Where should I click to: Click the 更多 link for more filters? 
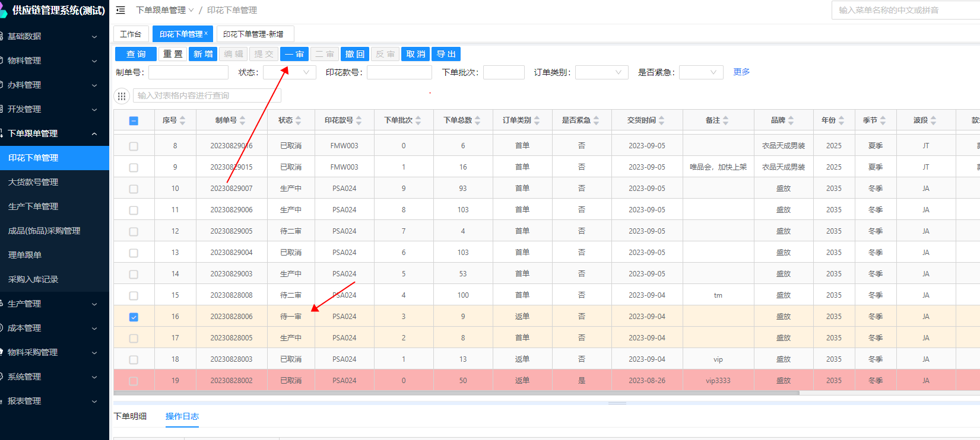(741, 72)
